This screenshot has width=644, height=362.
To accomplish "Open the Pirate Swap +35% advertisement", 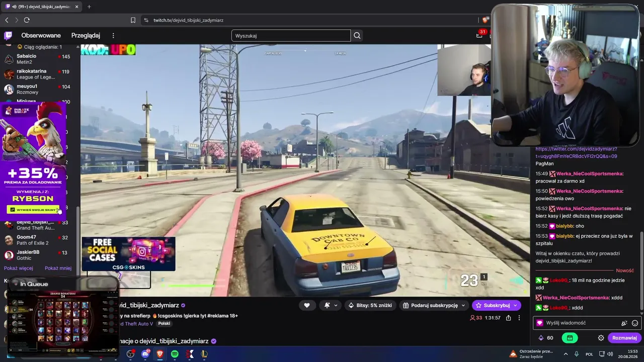I will click(33, 161).
